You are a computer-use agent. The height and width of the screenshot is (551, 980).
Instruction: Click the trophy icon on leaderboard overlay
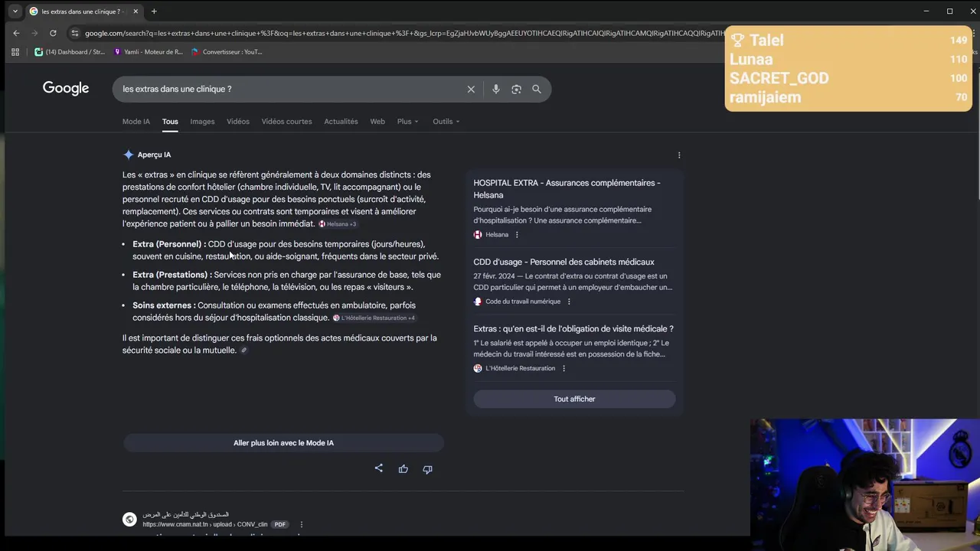point(737,40)
